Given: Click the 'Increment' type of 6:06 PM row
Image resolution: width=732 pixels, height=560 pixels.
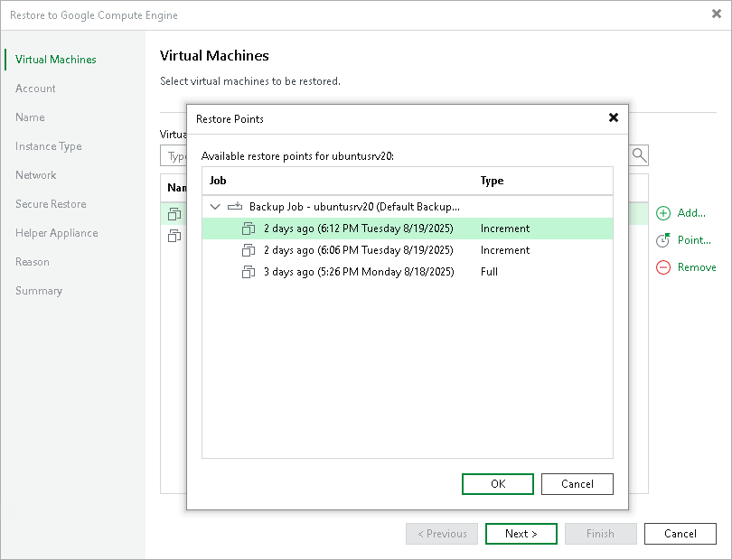Looking at the screenshot, I should tap(505, 250).
